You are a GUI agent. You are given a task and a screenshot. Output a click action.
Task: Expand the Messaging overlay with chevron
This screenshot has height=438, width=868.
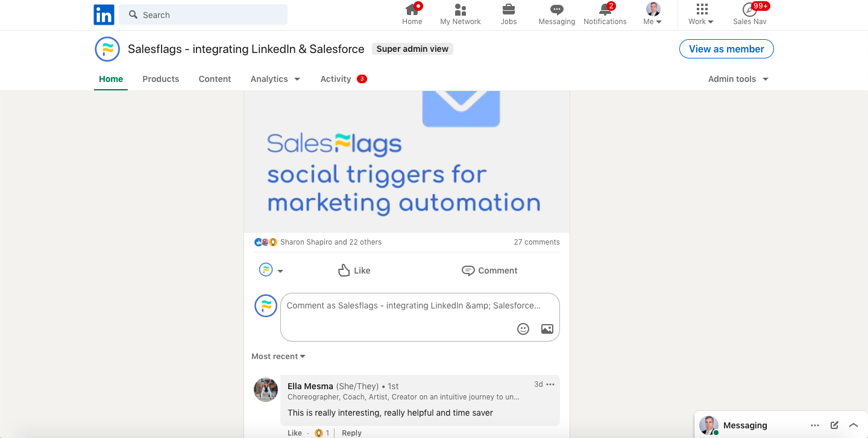pyautogui.click(x=854, y=425)
